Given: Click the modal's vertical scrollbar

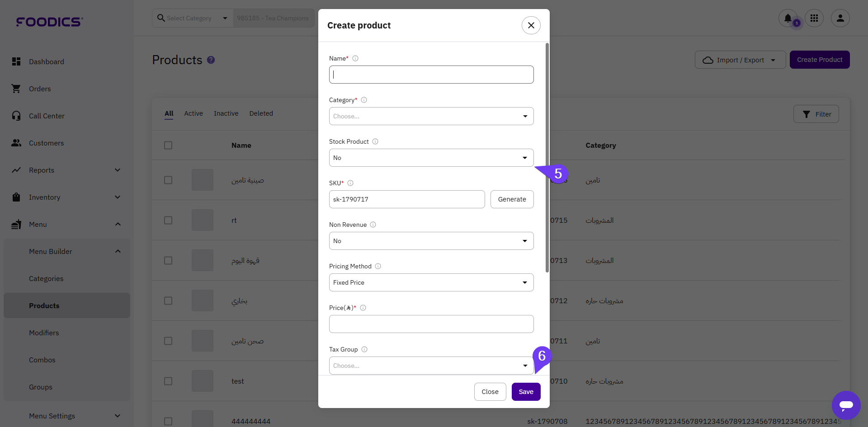Looking at the screenshot, I should tap(547, 158).
